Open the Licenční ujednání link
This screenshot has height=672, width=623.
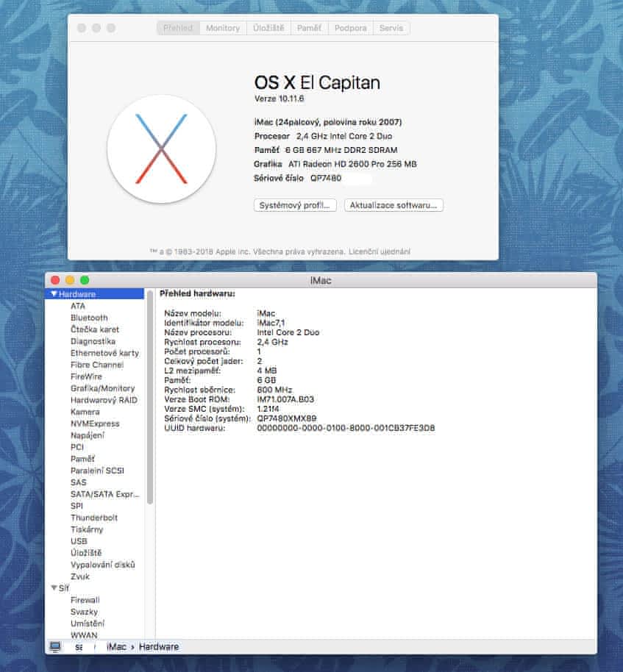(380, 251)
